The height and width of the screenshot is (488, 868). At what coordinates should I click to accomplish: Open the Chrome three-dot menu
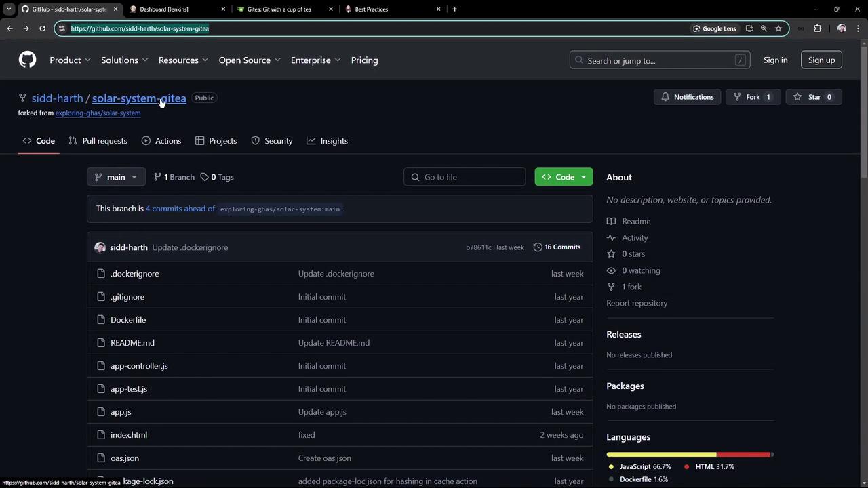coord(857,28)
